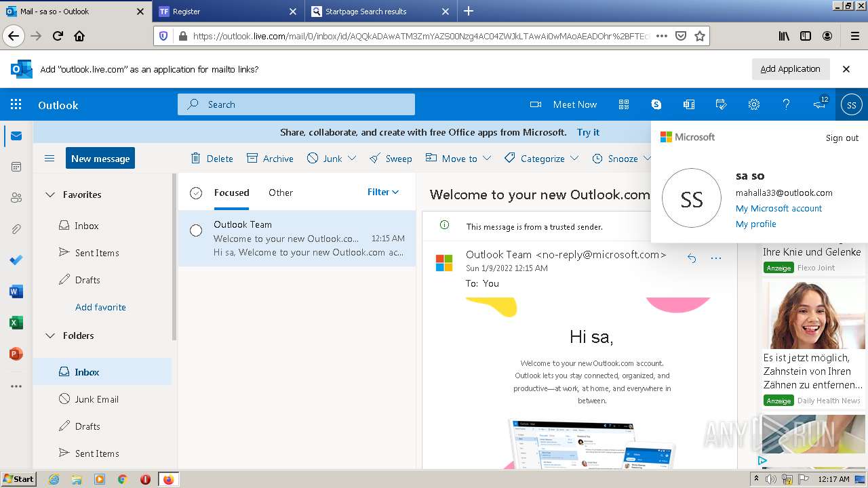Expand the Junk dropdown arrow
The image size is (868, 488).
coord(352,159)
